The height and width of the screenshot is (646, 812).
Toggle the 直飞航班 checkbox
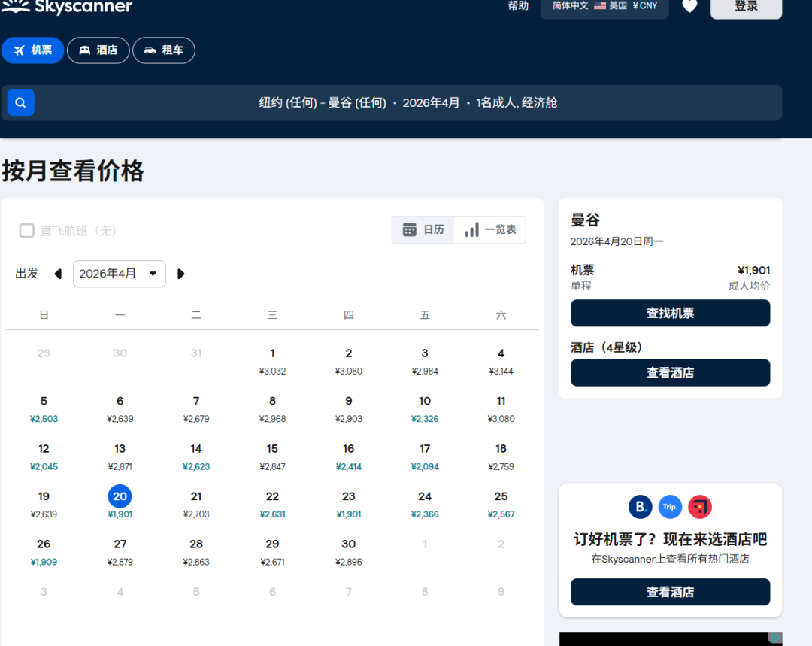[x=27, y=231]
